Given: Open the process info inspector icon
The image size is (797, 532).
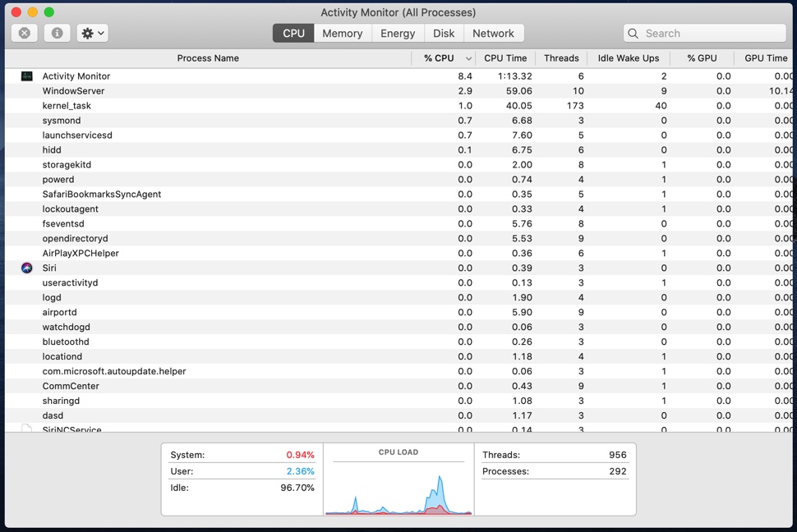Looking at the screenshot, I should (x=57, y=33).
